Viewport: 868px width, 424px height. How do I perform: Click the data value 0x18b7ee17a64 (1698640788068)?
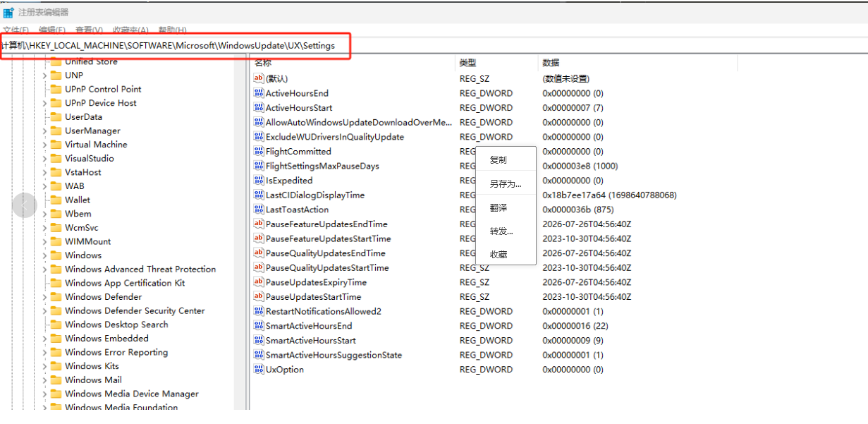point(609,195)
